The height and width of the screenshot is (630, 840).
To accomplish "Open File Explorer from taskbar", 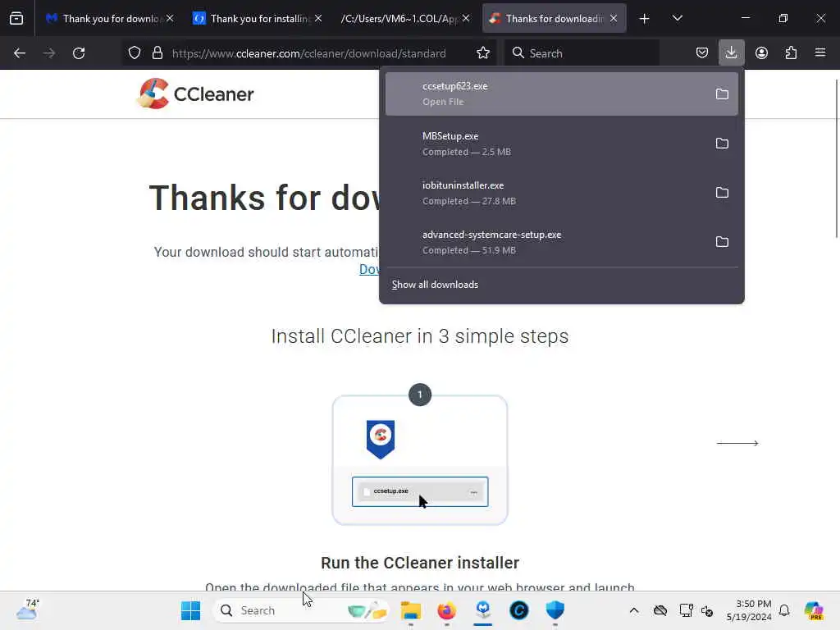I will (411, 610).
